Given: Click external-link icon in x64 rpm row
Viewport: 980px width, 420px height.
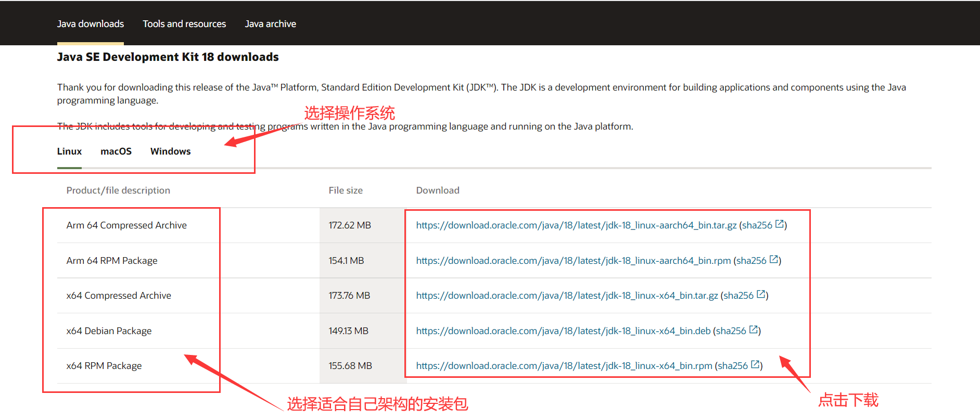Looking at the screenshot, I should coord(755,364).
